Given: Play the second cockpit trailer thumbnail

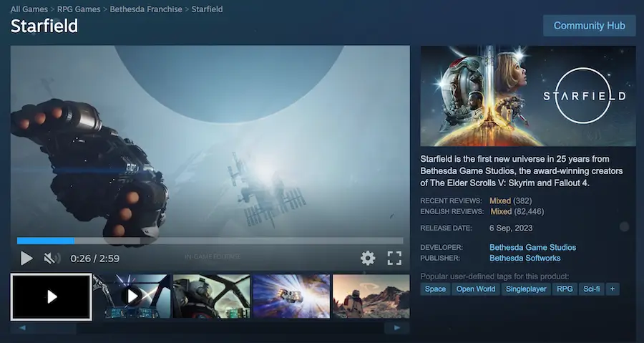Looking at the screenshot, I should 132,296.
